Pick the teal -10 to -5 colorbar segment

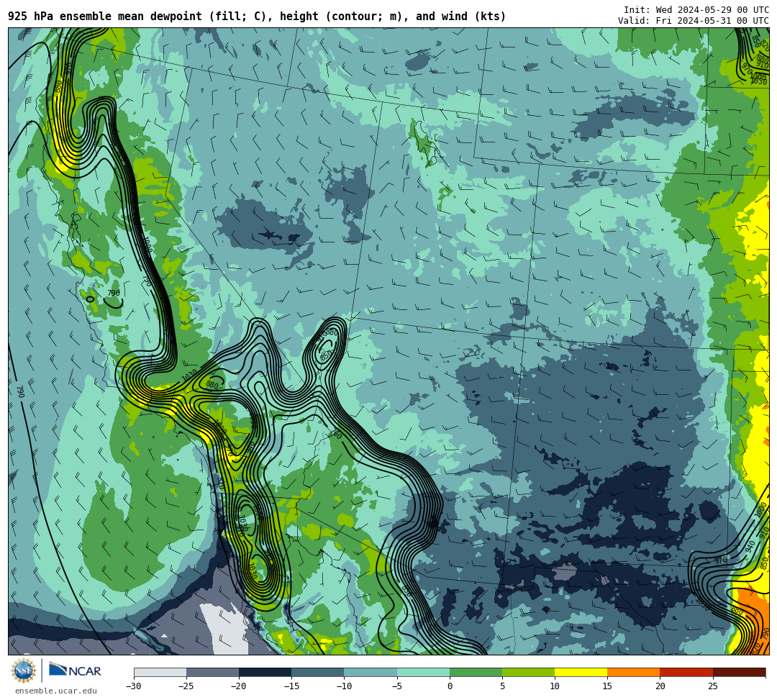point(371,673)
